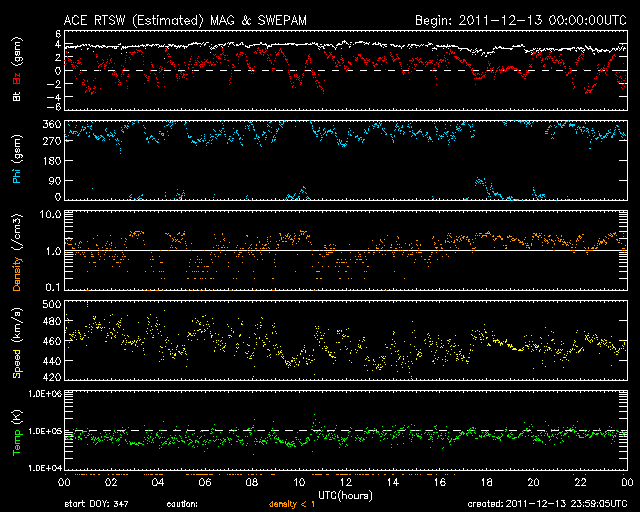Click the 12 hour tick on time axis

point(345,482)
